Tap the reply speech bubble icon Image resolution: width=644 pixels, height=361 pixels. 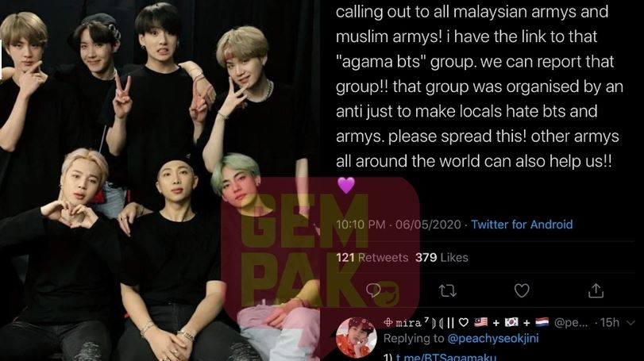pos(373,290)
